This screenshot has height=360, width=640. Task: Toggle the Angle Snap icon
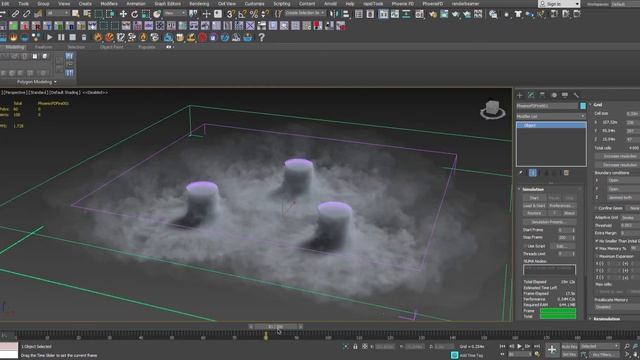click(x=242, y=14)
